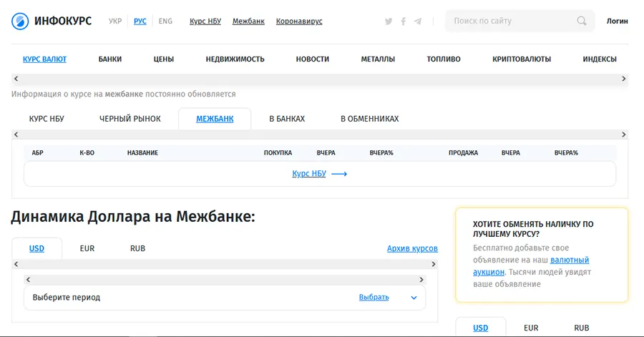Select RUB tab in right sidebar
The image size is (644, 337).
coord(582,328)
